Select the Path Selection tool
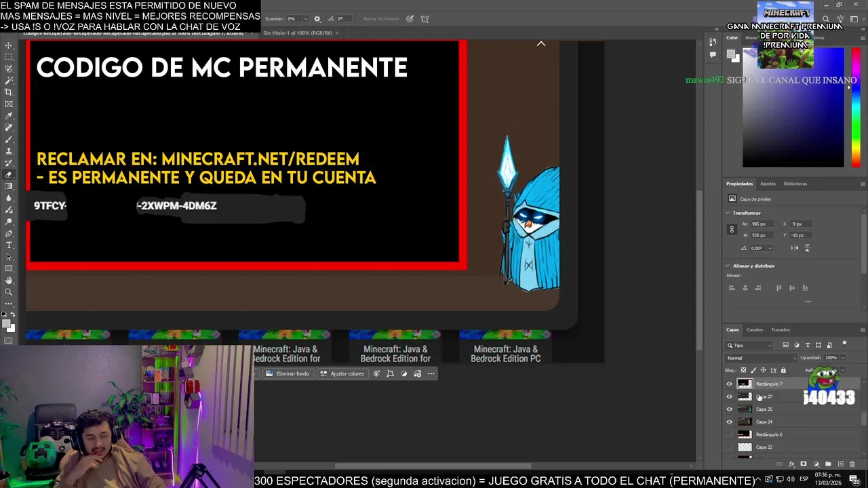 [9, 257]
